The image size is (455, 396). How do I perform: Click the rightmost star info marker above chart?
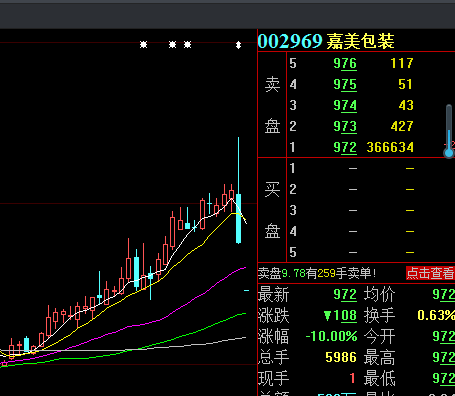(x=188, y=44)
